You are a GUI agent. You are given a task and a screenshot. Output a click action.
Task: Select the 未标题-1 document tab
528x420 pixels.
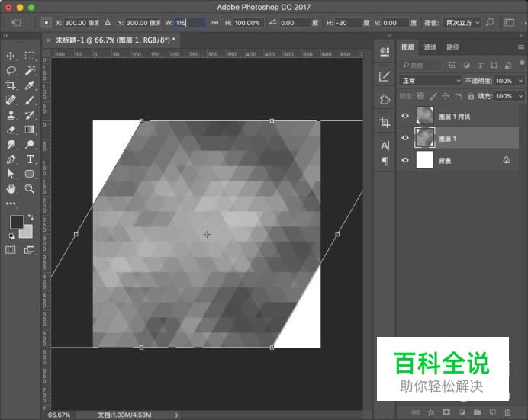coord(114,40)
